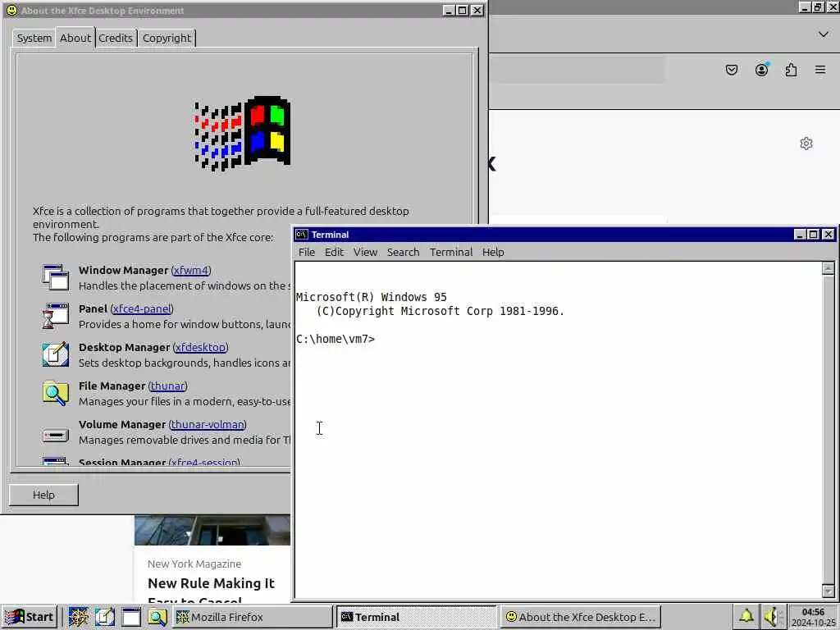Open the Start menu button
This screenshot has height=630, width=840.
click(29, 617)
